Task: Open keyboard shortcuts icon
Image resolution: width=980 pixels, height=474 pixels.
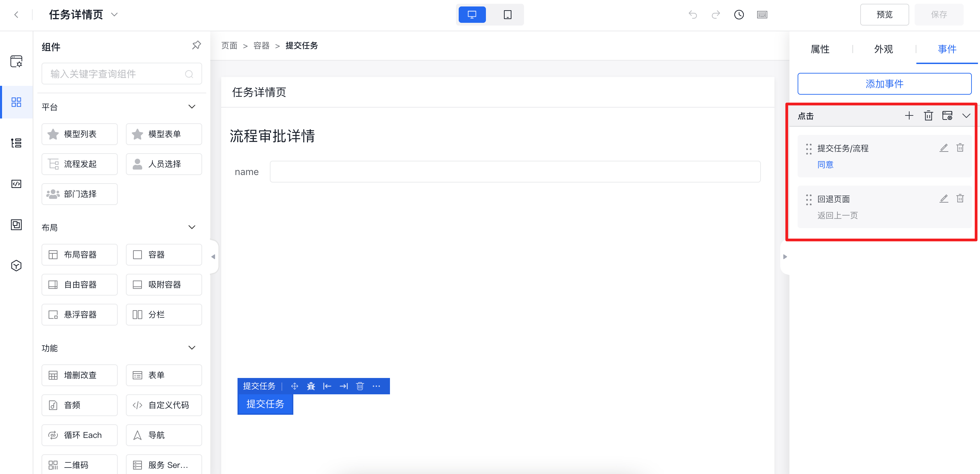Action: [x=762, y=15]
